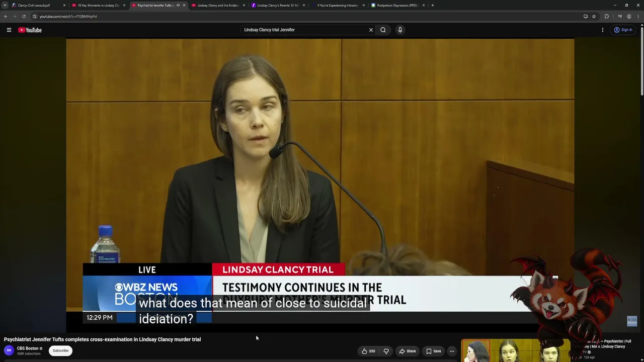Minimize the browser window

tap(615, 5)
